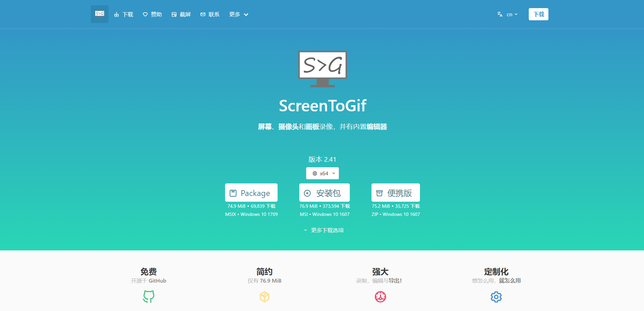Open the x64 architecture dropdown
The width and height of the screenshot is (644, 311).
point(322,173)
